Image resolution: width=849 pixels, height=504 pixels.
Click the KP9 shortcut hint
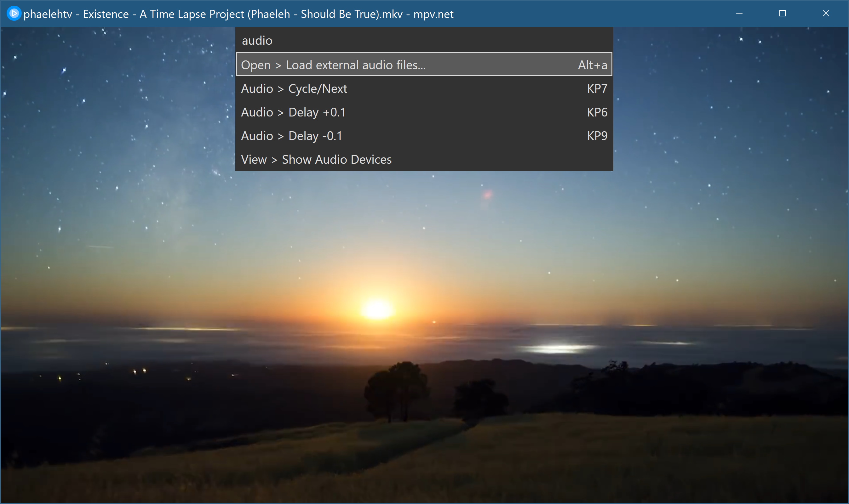point(597,136)
